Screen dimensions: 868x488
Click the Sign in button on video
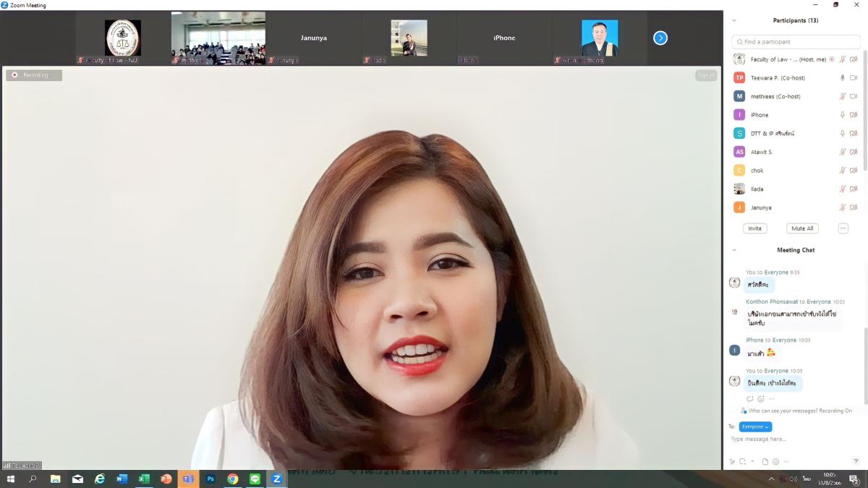tap(706, 75)
